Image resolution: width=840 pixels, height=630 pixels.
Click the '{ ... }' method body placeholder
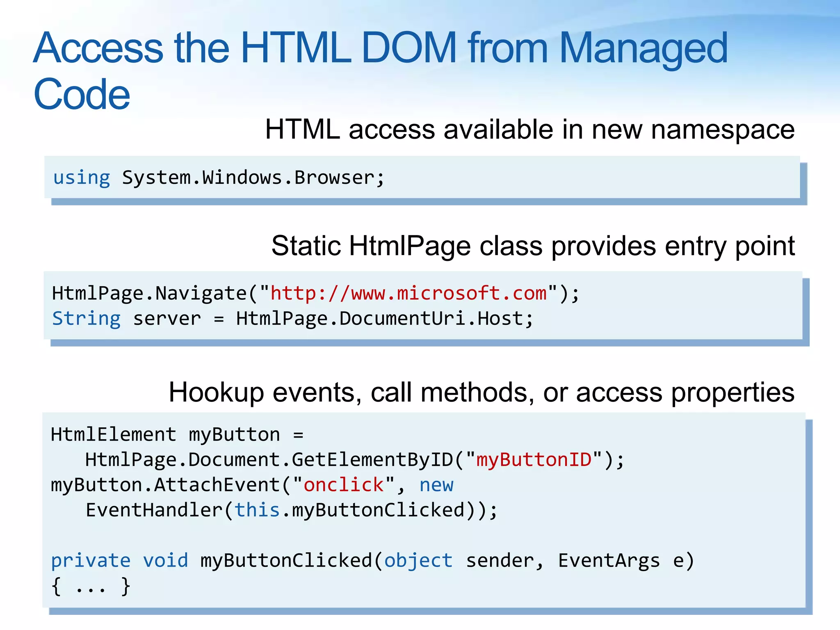pos(91,587)
